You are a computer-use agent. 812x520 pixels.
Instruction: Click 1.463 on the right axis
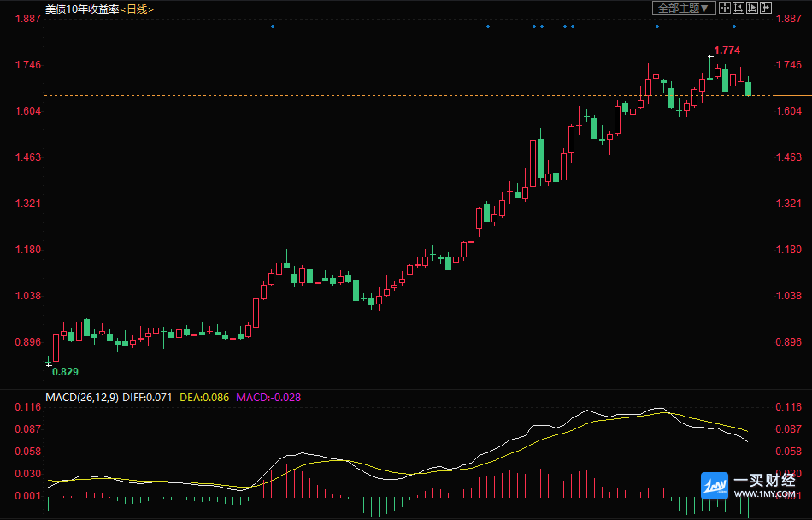pyautogui.click(x=789, y=157)
